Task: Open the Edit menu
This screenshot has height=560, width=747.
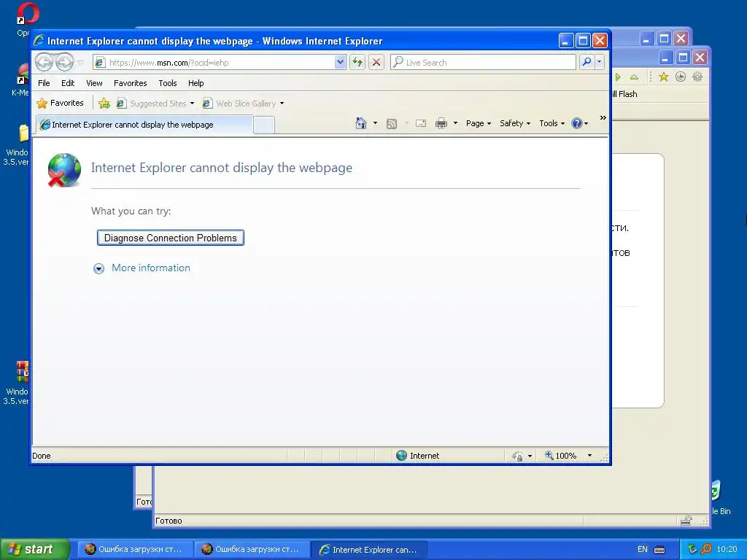Action: click(x=68, y=83)
